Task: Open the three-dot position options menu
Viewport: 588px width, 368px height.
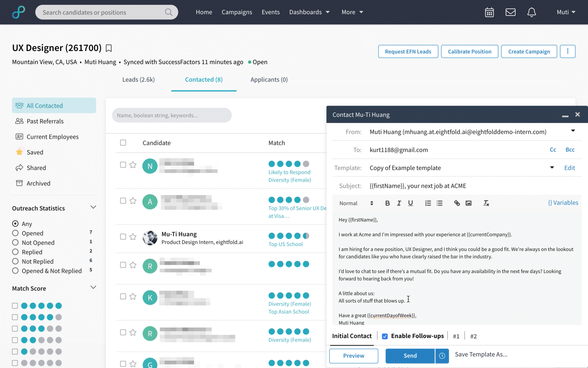Action: click(568, 52)
